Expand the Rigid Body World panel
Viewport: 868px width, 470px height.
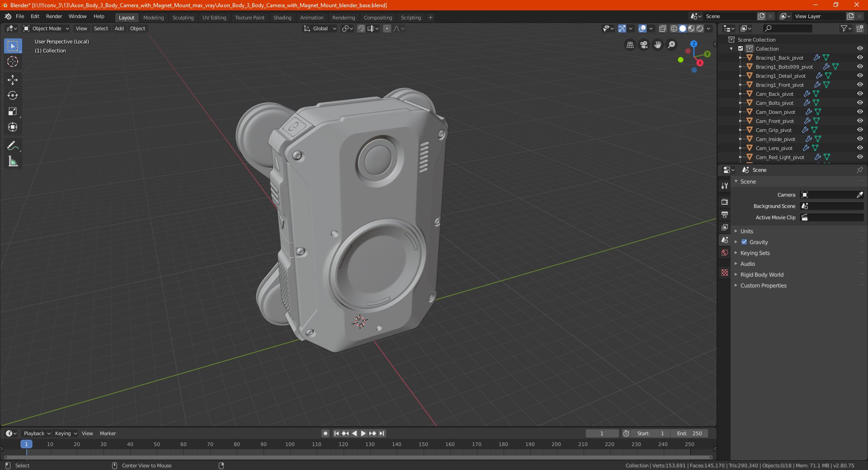pyautogui.click(x=762, y=274)
